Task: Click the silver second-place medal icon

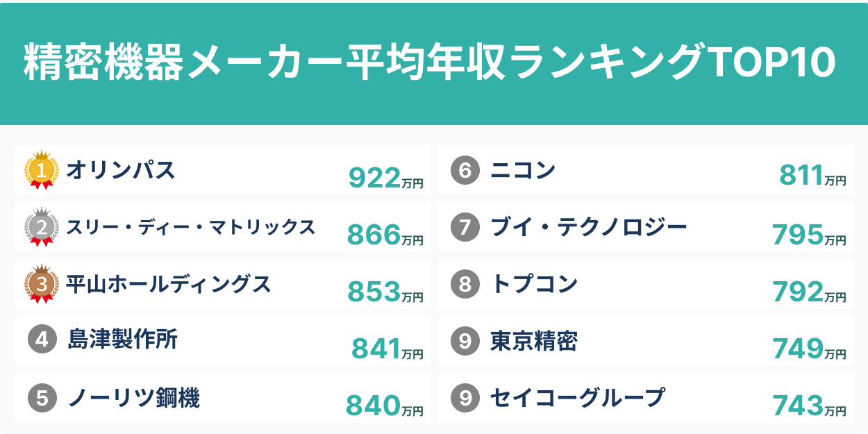Action: (x=41, y=227)
